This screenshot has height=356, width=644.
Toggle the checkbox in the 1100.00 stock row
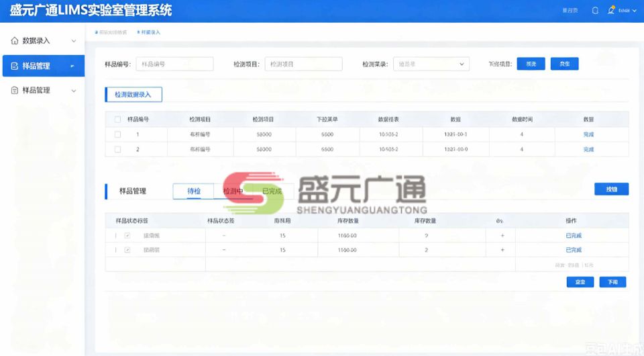[127, 250]
